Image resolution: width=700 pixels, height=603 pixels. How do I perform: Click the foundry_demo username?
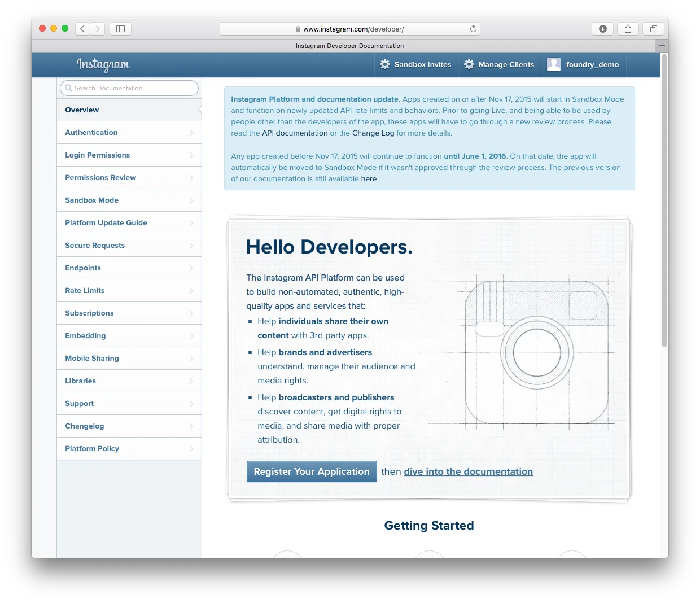tap(592, 65)
